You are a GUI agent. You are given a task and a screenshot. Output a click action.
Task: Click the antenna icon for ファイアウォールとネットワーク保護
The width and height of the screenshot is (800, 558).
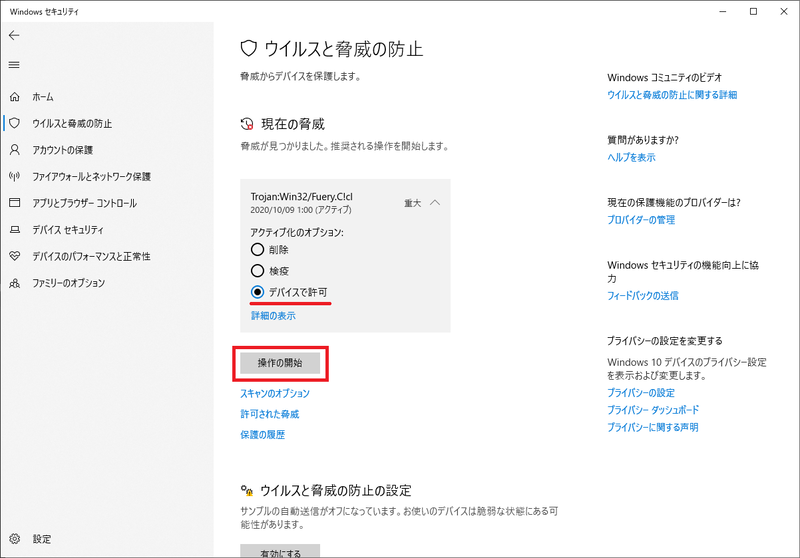point(15,176)
